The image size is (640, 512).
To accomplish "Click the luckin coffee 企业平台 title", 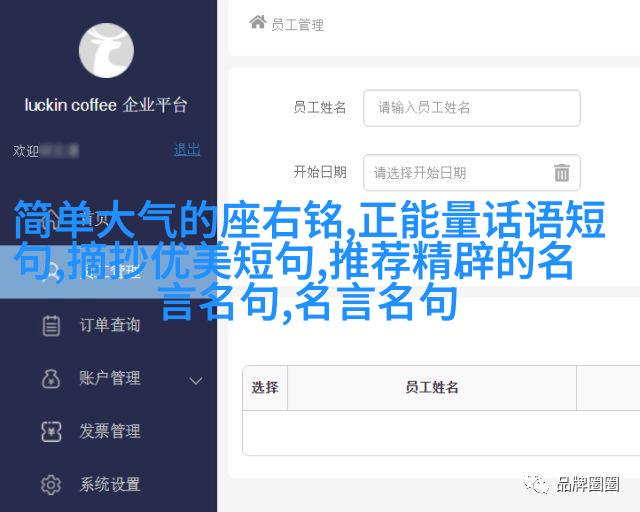I will [x=106, y=105].
